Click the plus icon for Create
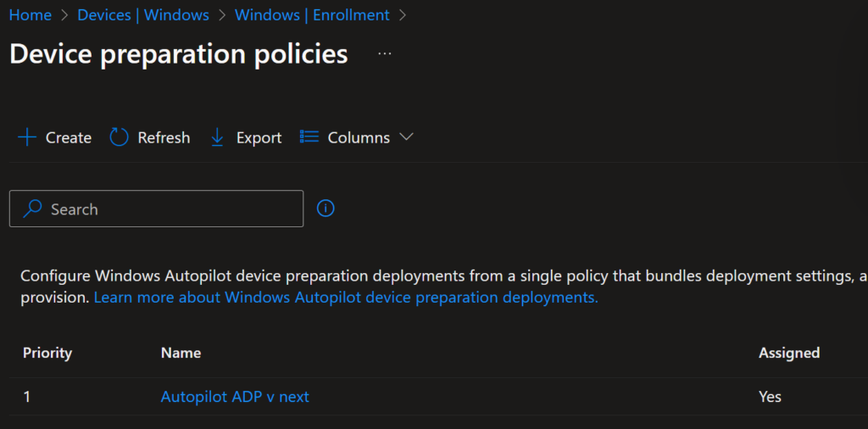Viewport: 868px width, 429px height. 27,137
